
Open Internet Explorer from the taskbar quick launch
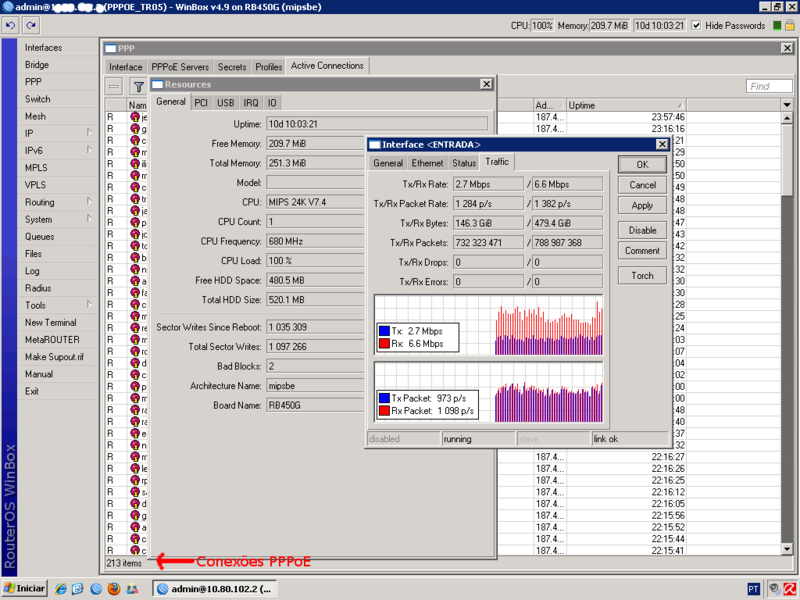[x=59, y=589]
